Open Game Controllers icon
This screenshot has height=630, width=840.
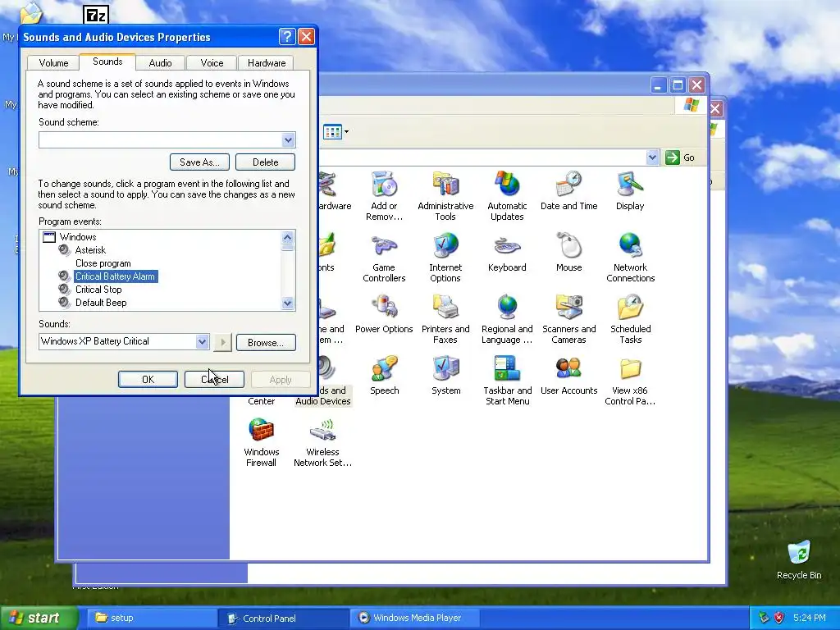coord(384,258)
